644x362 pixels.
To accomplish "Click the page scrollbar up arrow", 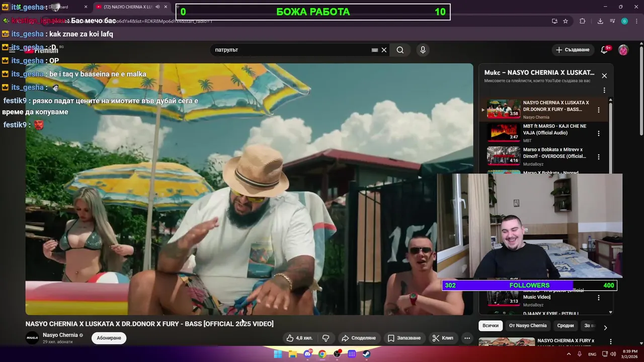I will coord(641,44).
